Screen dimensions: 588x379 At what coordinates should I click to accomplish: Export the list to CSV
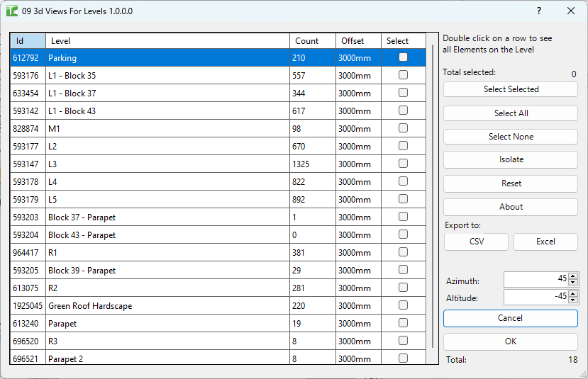coord(476,242)
